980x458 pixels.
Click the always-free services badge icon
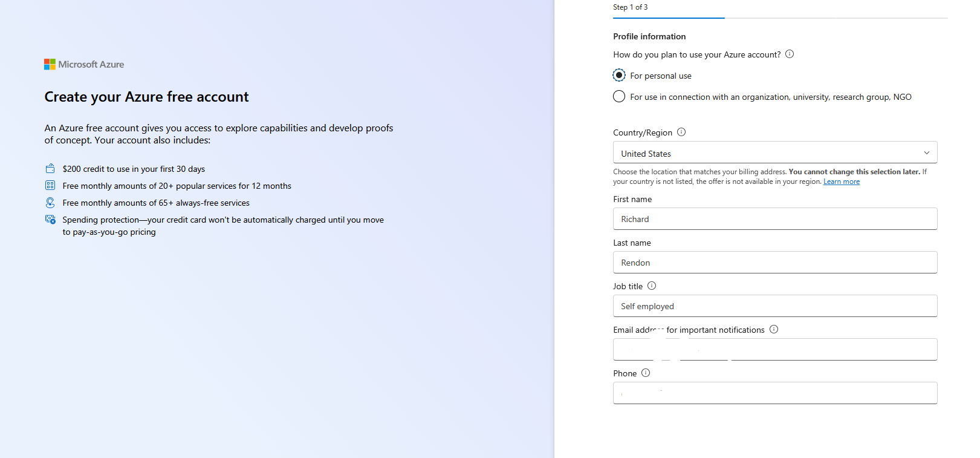point(50,203)
